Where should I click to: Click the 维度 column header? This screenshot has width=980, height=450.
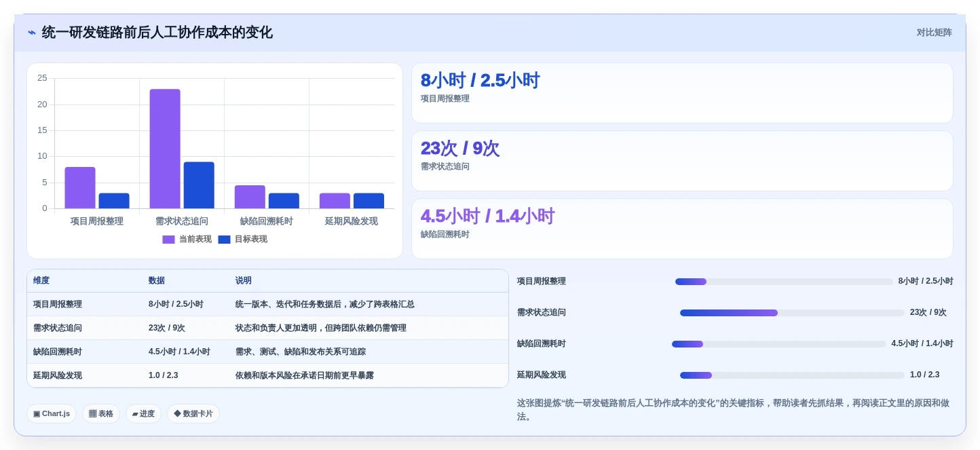pyautogui.click(x=41, y=281)
